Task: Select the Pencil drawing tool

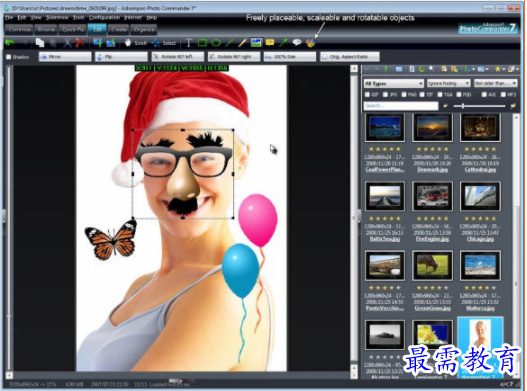Action: tap(242, 42)
